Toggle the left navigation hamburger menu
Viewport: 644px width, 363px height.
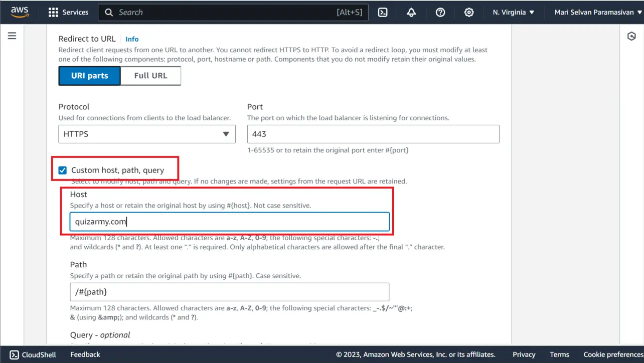pos(12,36)
